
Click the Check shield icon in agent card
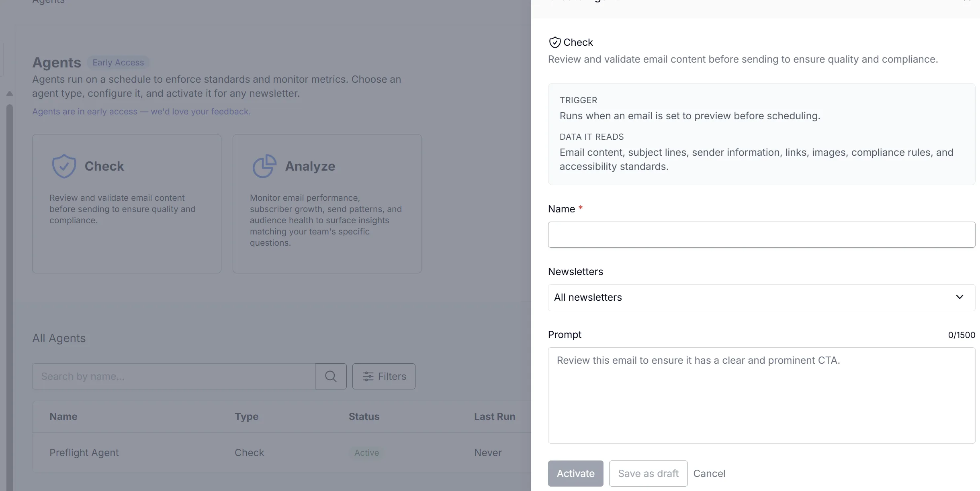(64, 166)
